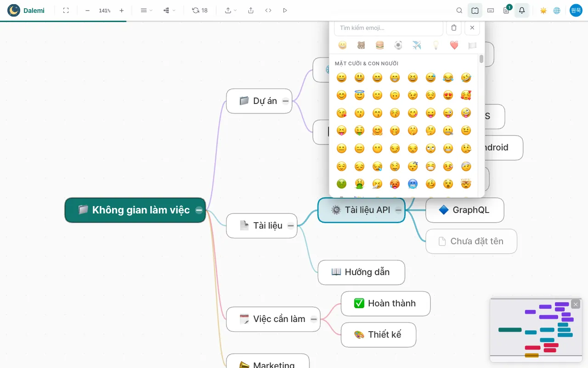Click the 141% zoom level

pos(105,11)
